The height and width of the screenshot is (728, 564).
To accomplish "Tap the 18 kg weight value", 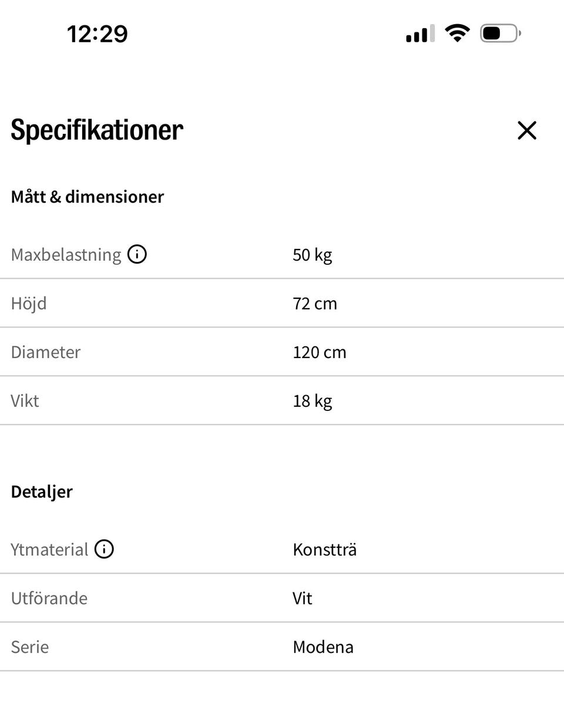I will [x=312, y=401].
